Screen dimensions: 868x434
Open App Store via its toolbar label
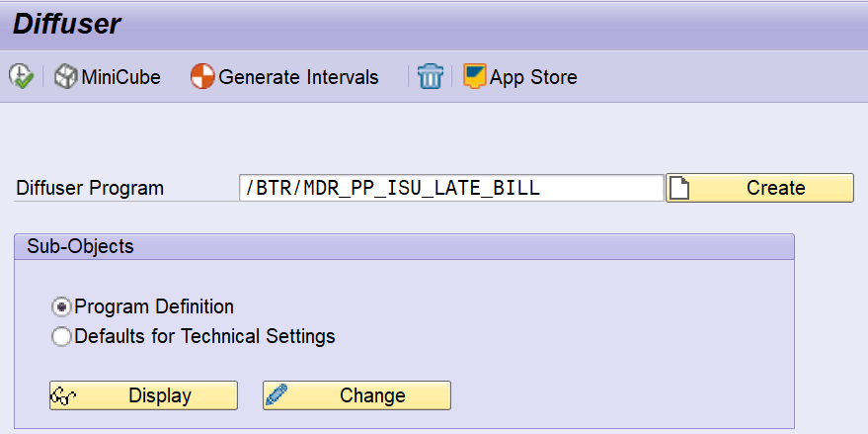(533, 77)
